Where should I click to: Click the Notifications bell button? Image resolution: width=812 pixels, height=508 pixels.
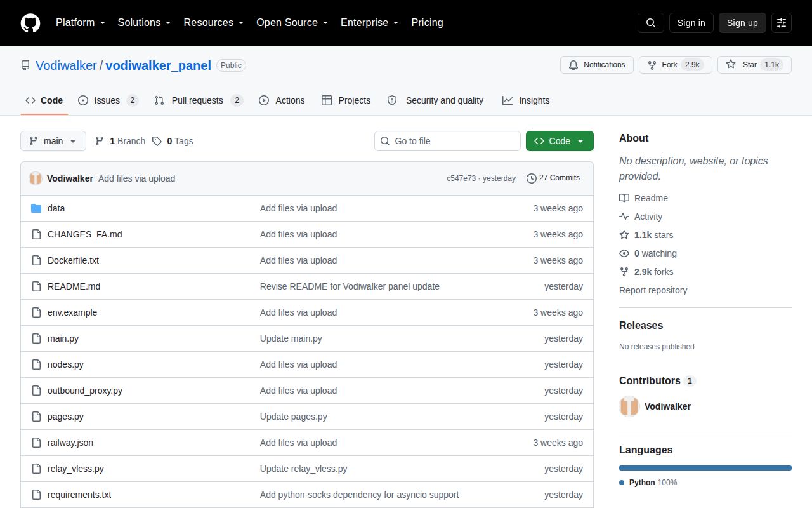click(x=597, y=65)
